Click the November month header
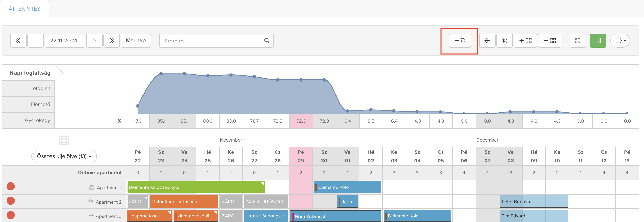Image resolution: width=644 pixels, height=222 pixels. click(231, 140)
